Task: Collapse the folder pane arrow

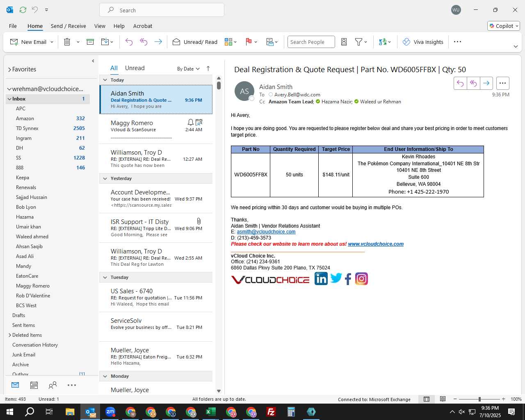Action: [93, 61]
